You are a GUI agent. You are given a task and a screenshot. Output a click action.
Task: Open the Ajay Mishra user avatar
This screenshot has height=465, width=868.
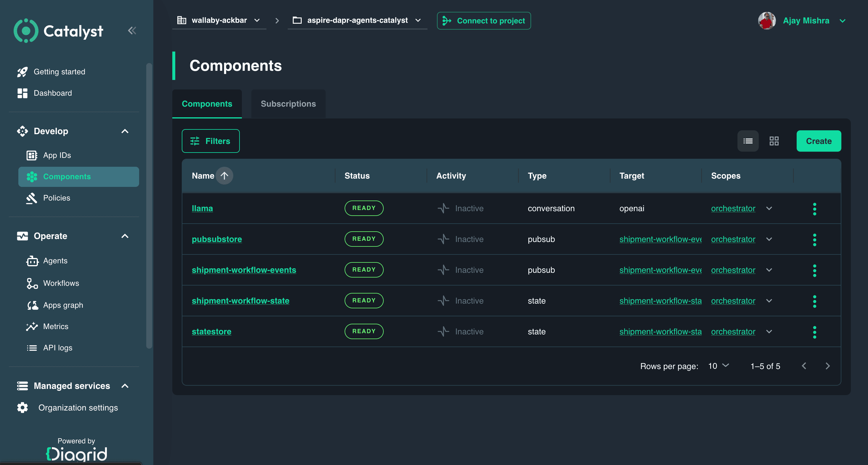[766, 20]
